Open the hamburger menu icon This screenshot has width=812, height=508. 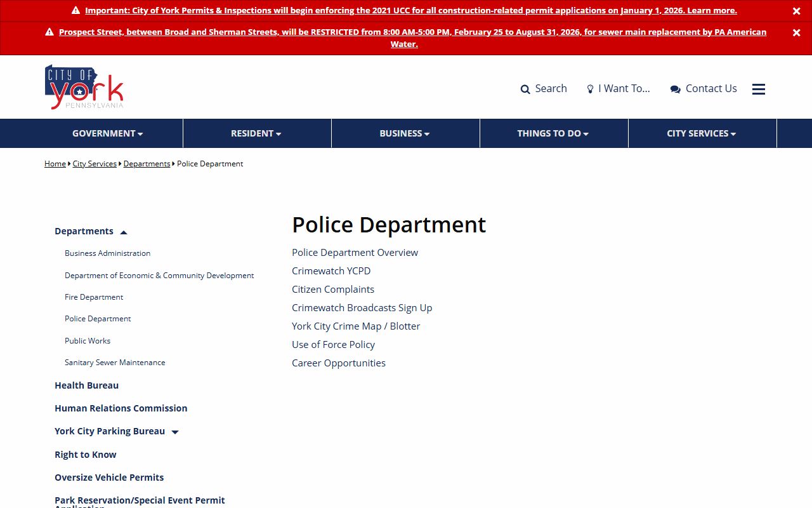759,89
